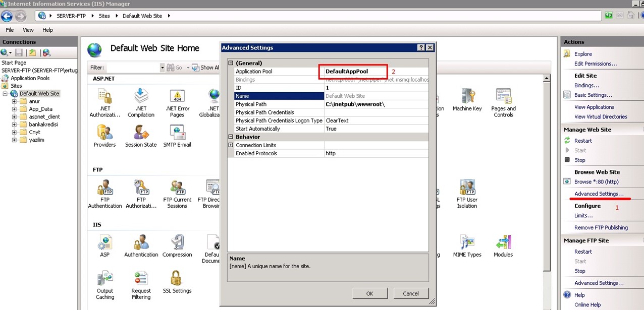Click the navigation Forward arrow button

(20, 16)
